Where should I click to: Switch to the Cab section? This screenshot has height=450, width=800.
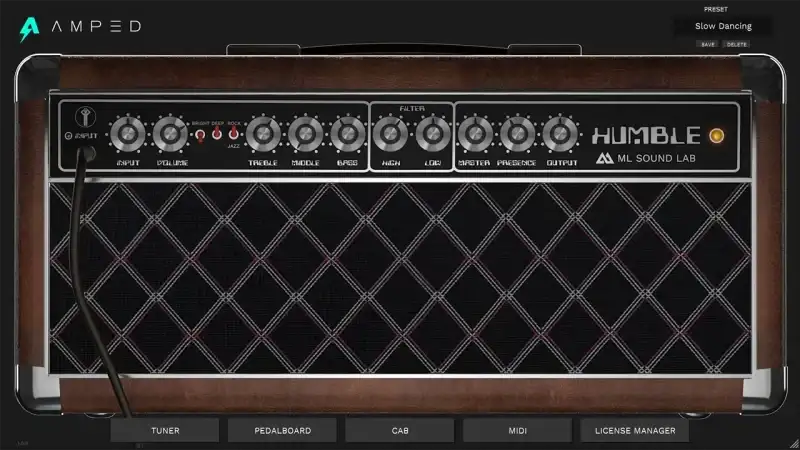pos(399,431)
